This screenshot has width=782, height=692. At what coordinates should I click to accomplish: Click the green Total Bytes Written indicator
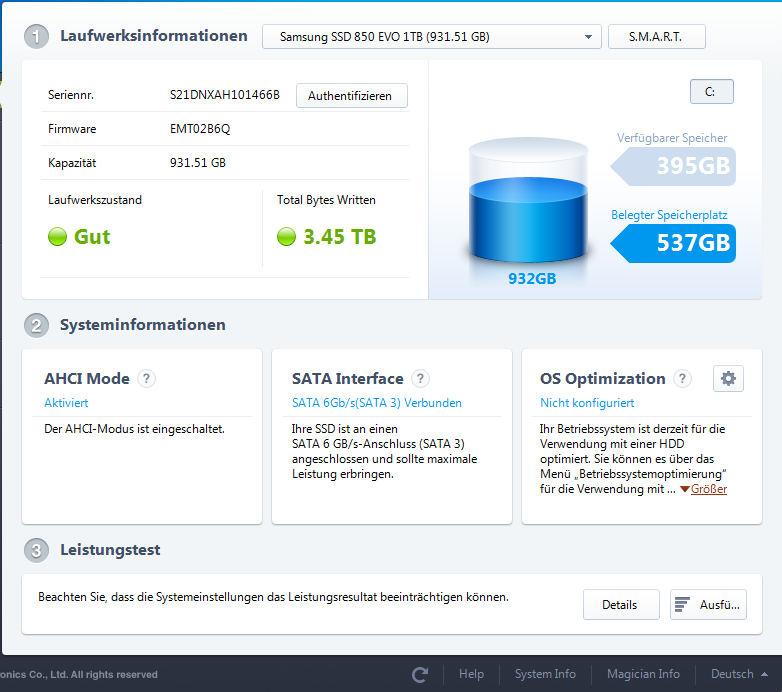(286, 236)
